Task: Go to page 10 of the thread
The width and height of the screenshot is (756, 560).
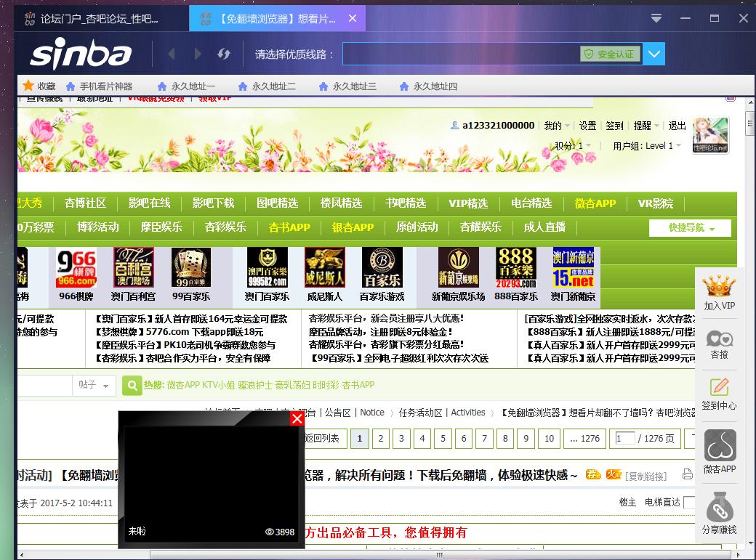Action: (x=549, y=438)
